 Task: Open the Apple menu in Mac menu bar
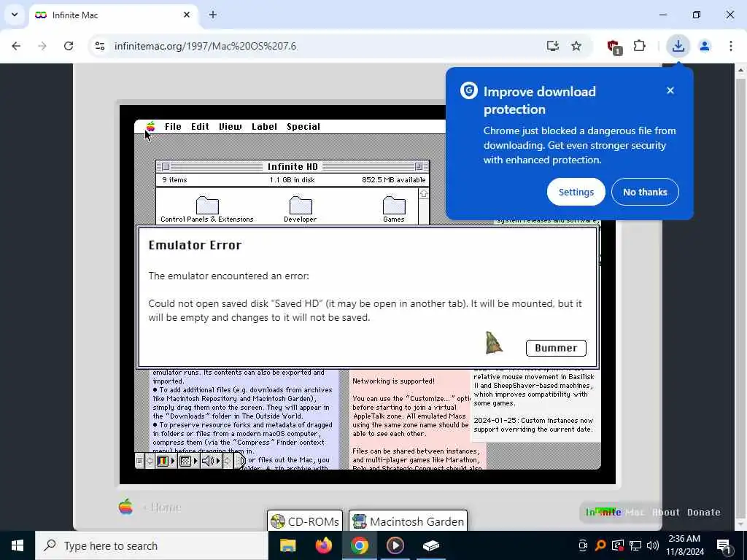coord(150,126)
